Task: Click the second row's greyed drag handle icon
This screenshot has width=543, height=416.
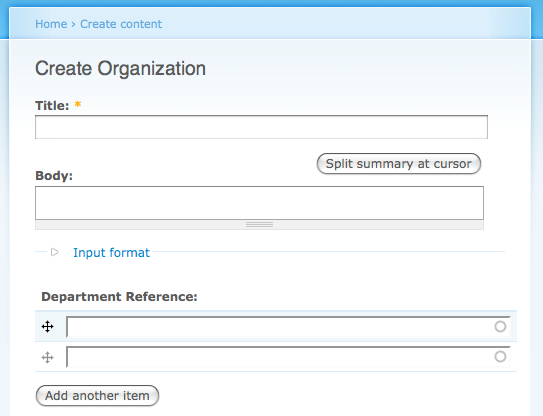Action: 47,357
